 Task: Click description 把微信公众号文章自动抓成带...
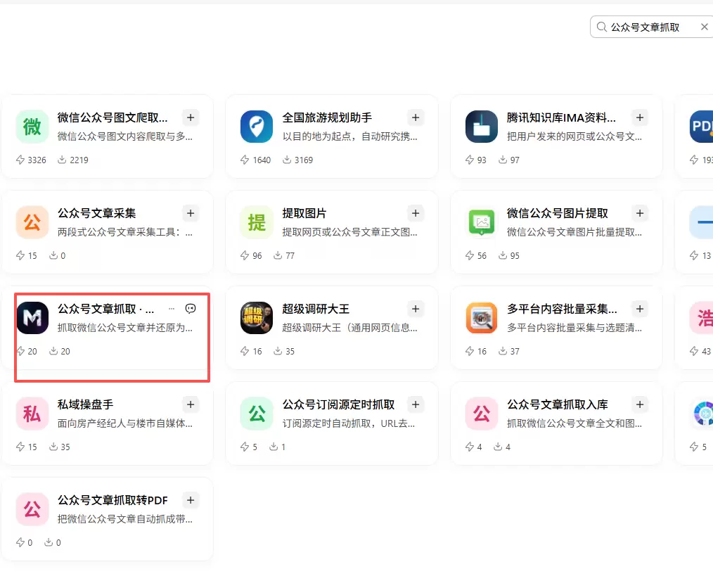[x=125, y=519]
